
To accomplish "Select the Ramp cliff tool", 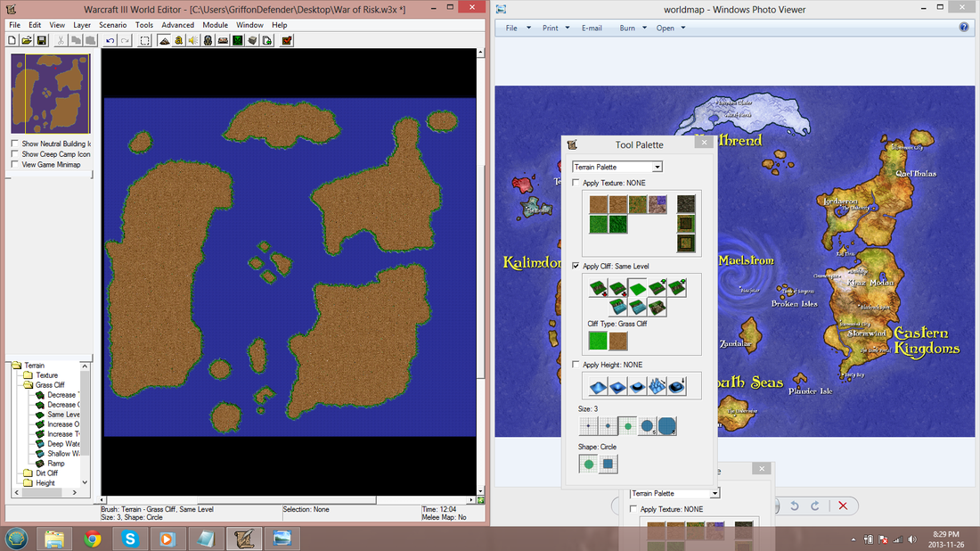I will tap(657, 307).
